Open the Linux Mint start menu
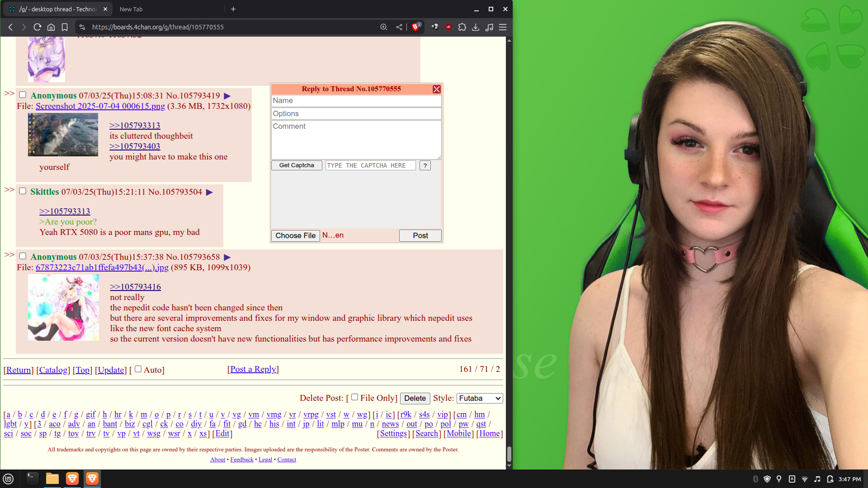The width and height of the screenshot is (868, 488). (8, 479)
